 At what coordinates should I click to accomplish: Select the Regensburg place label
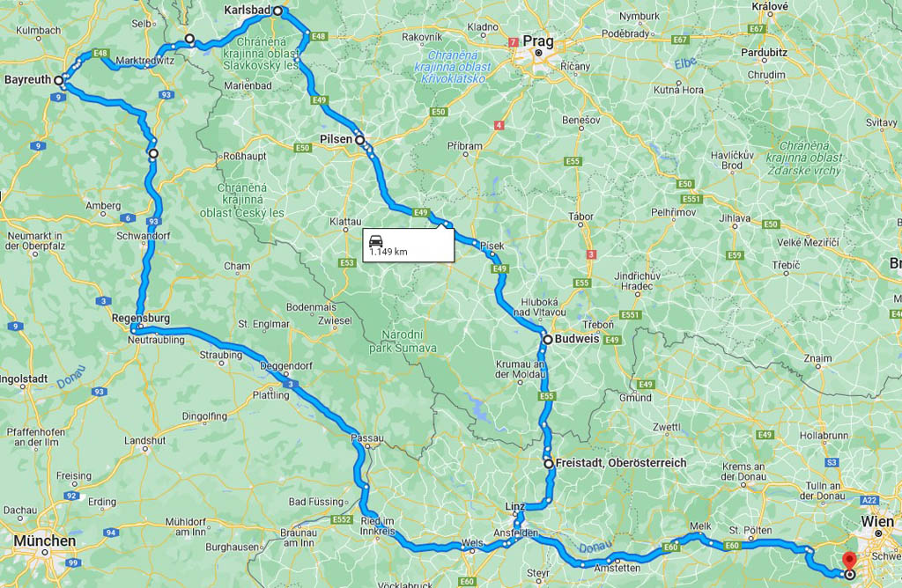click(141, 318)
